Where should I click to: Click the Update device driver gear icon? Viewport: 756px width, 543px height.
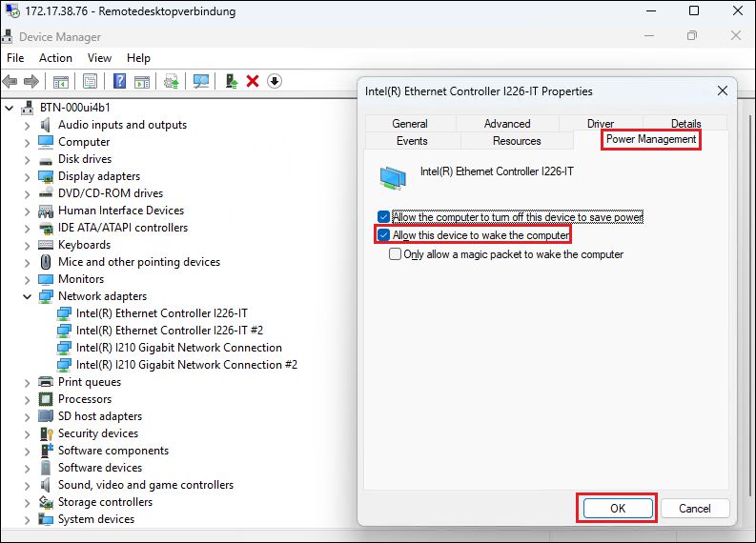point(172,81)
